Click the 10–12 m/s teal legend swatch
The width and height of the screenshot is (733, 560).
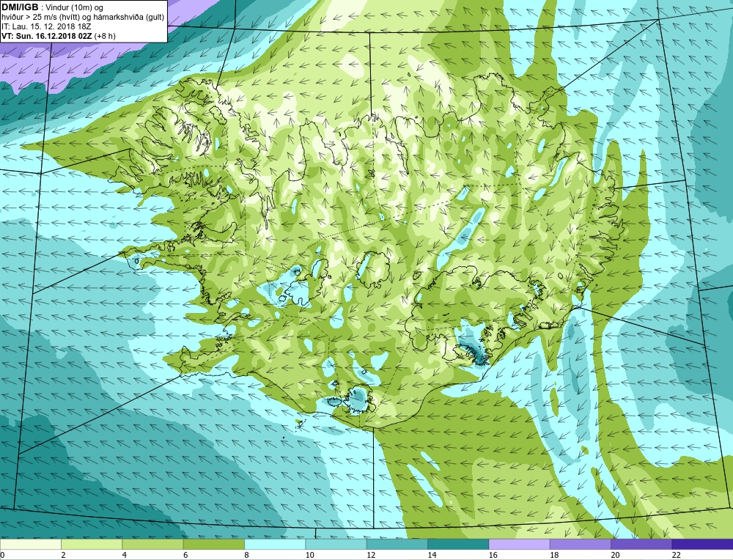click(x=336, y=545)
